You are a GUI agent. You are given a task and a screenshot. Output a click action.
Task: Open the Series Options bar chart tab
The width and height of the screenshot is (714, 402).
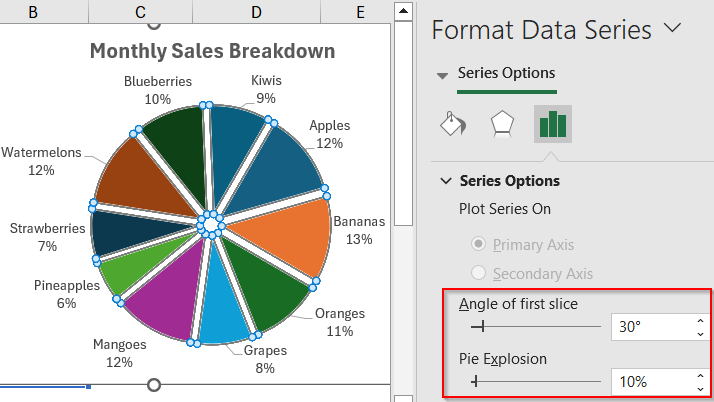click(x=553, y=124)
